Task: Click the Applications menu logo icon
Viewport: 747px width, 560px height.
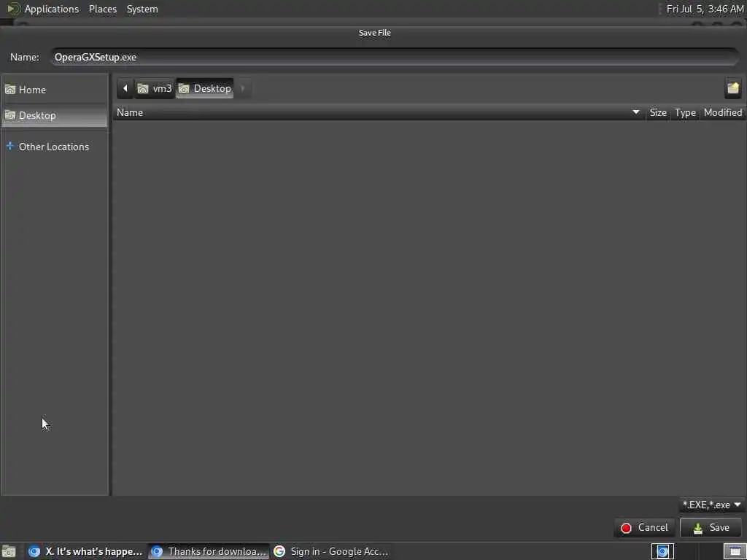Action: (13, 9)
